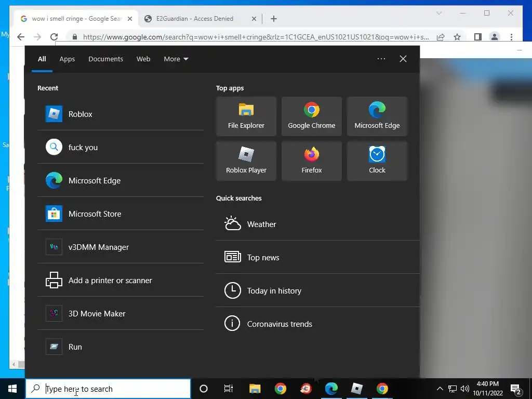Image resolution: width=532 pixels, height=399 pixels.
Task: Open the Run dialog from Recent
Action: point(121,347)
